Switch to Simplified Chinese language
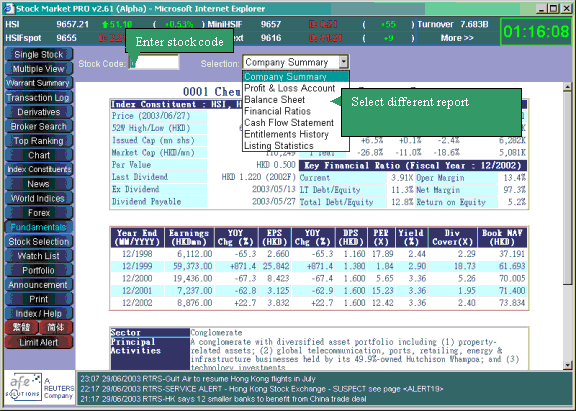Screen dimensions: 576x411 (56, 327)
